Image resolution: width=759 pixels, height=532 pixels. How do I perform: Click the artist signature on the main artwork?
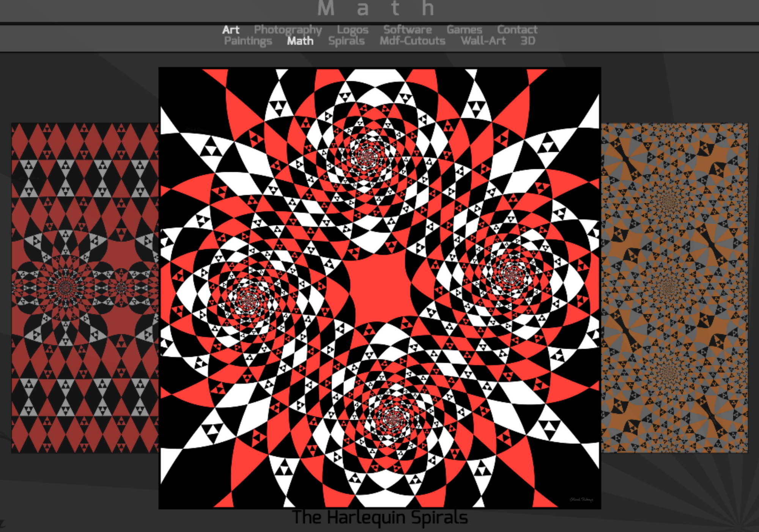581,499
